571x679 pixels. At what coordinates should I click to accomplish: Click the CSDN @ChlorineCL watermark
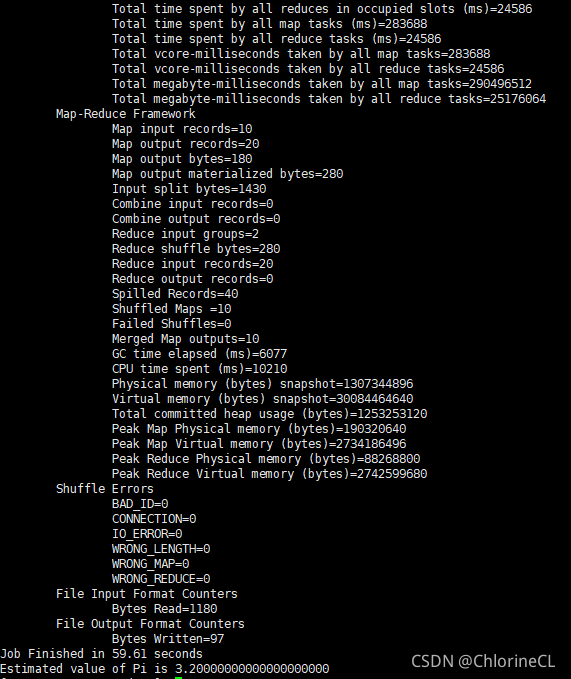(x=483, y=661)
